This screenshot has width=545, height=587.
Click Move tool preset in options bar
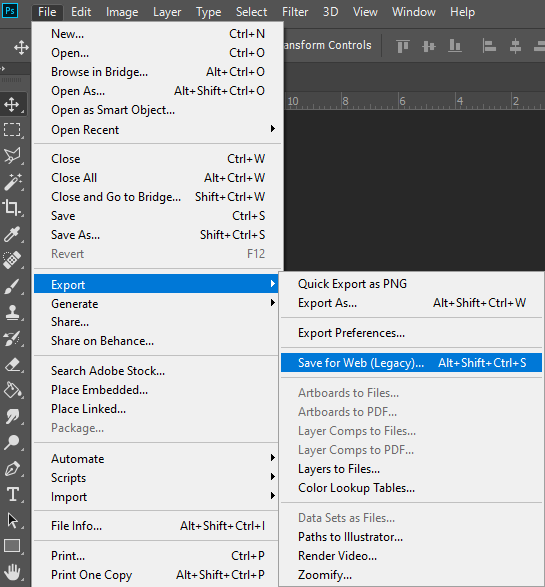point(21,48)
